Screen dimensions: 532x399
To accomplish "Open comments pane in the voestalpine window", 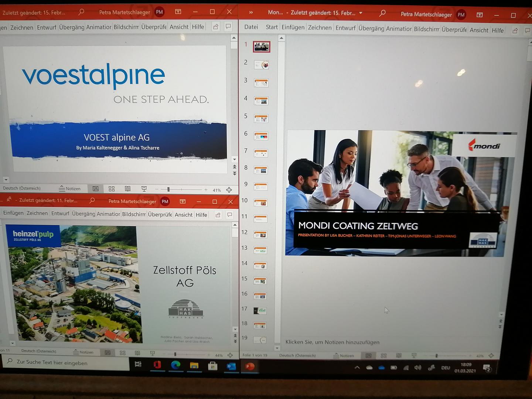I will click(x=228, y=27).
